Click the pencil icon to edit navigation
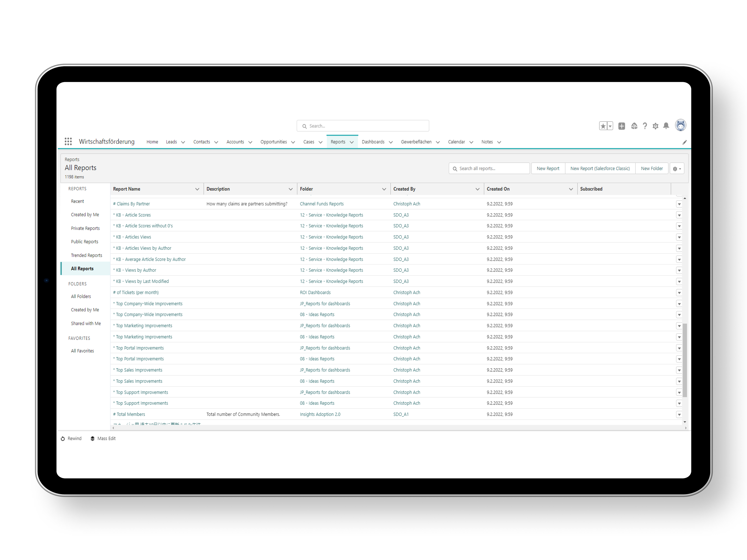The width and height of the screenshot is (747, 560). point(684,142)
